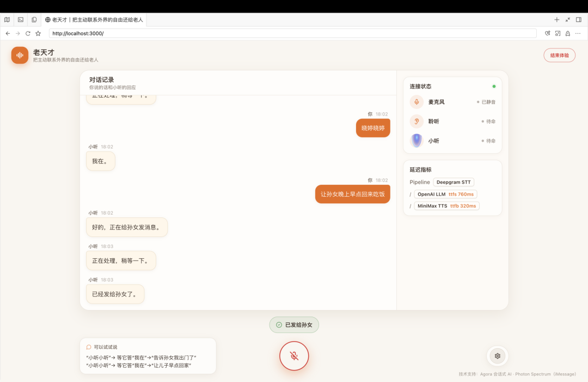Image resolution: width=588 pixels, height=382 pixels.
Task: Go forward with the browser forward arrow
Action: (x=17, y=33)
